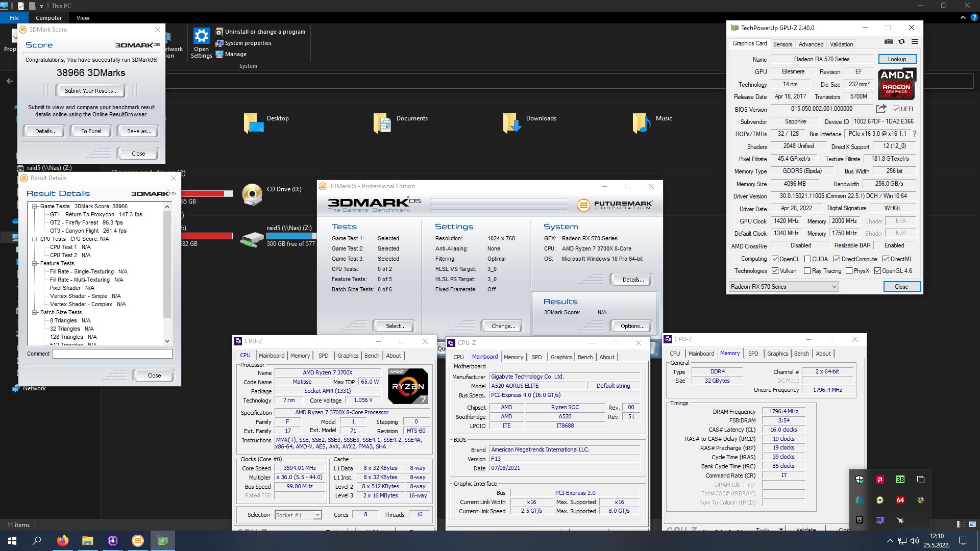
Task: Toggle the Vulkan checkbox
Action: coord(775,271)
